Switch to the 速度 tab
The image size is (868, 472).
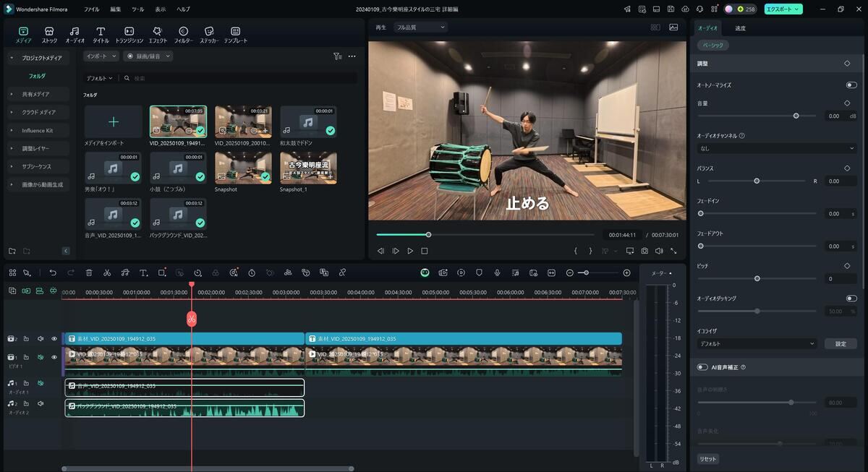point(740,28)
